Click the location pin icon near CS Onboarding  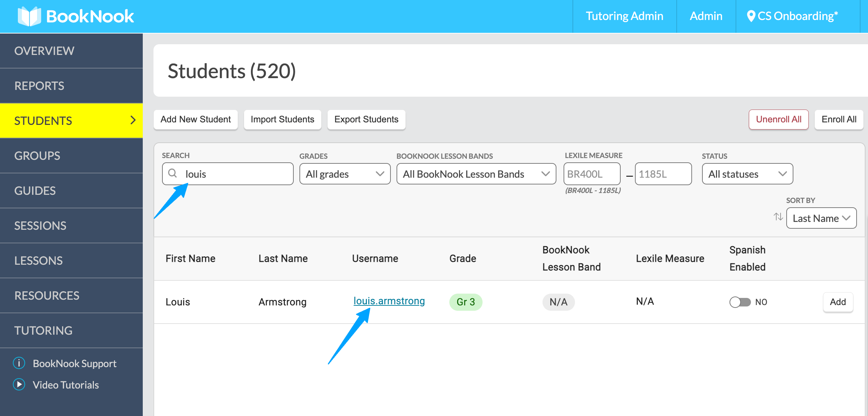751,16
